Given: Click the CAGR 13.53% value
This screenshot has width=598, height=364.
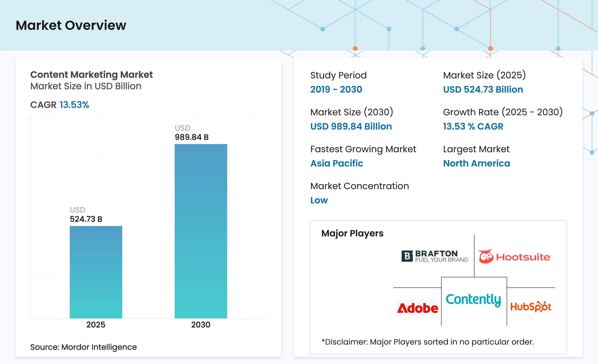Looking at the screenshot, I should coord(74,105).
